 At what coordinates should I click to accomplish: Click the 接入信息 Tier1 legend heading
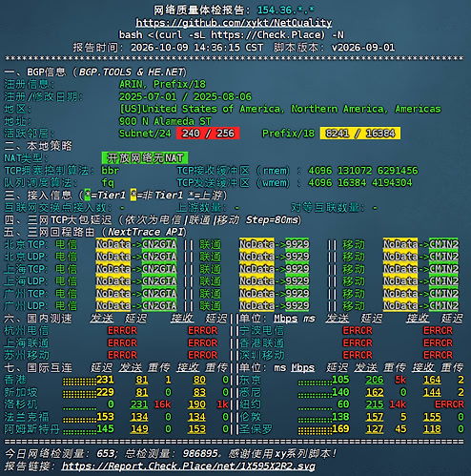point(115,196)
